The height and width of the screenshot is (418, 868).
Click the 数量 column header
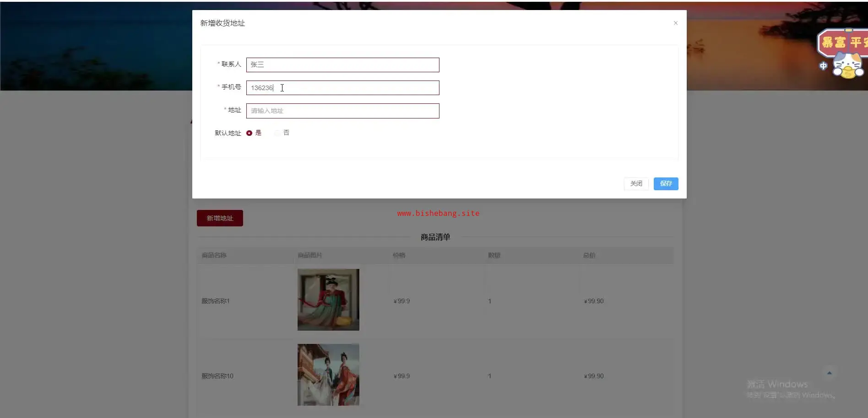pyautogui.click(x=494, y=255)
